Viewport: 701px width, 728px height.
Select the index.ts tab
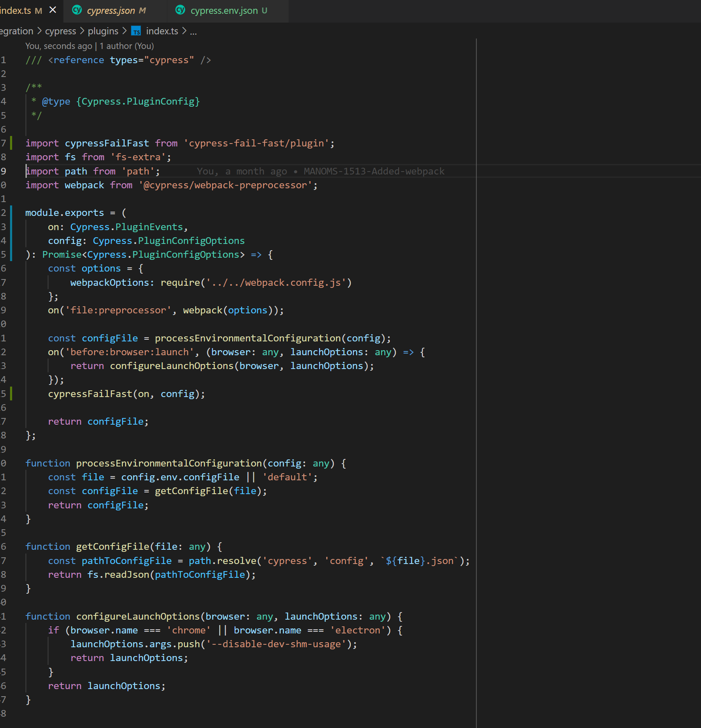(21, 11)
